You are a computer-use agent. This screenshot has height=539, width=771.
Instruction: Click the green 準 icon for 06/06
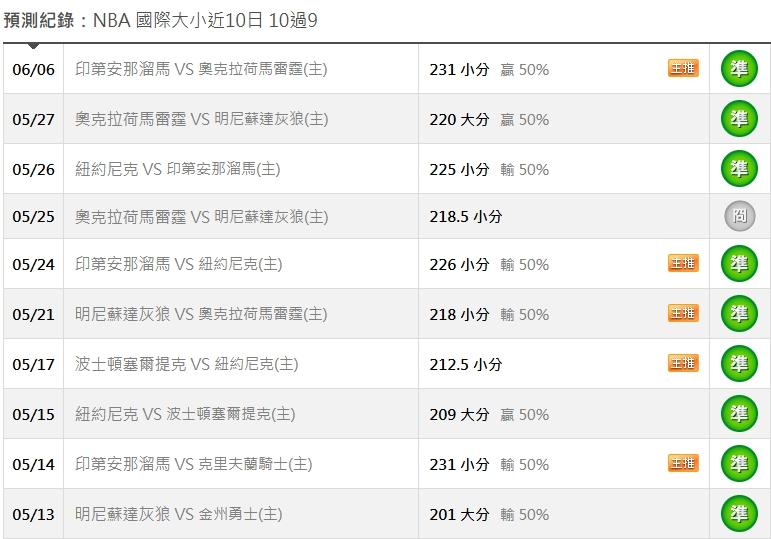(739, 68)
